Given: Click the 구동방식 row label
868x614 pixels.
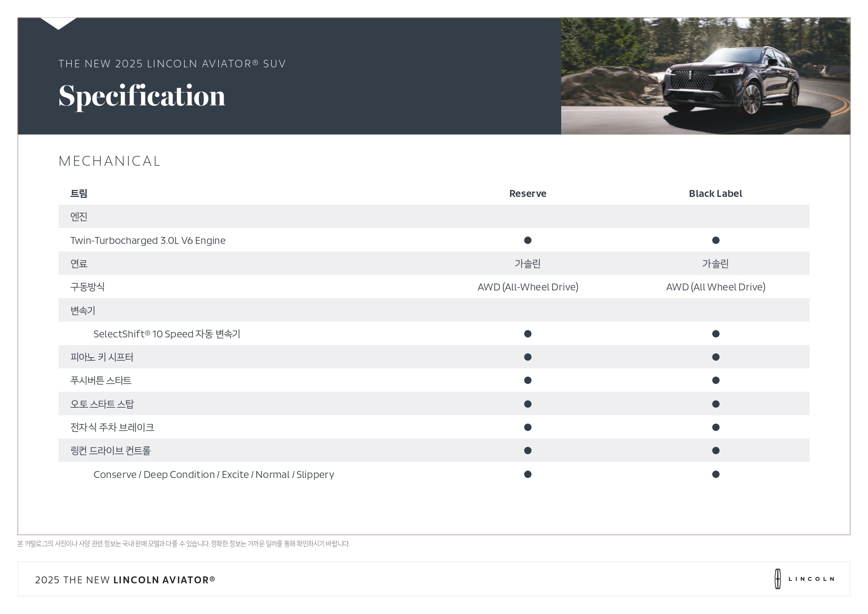Looking at the screenshot, I should click(87, 287).
